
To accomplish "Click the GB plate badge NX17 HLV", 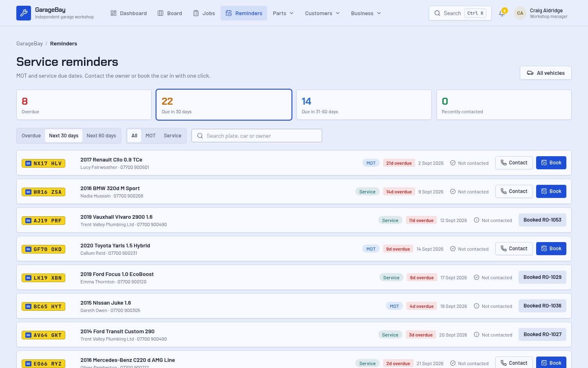I will pyautogui.click(x=43, y=163).
